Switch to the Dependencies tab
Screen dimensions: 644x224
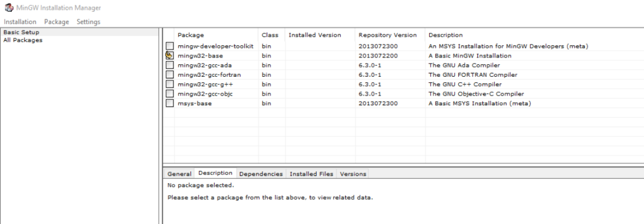(x=261, y=174)
